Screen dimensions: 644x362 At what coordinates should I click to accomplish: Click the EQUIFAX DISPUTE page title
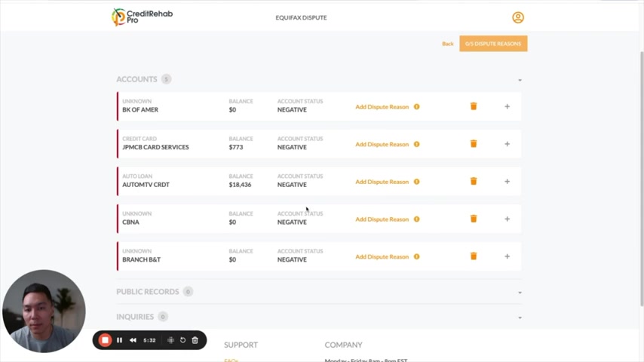click(301, 17)
